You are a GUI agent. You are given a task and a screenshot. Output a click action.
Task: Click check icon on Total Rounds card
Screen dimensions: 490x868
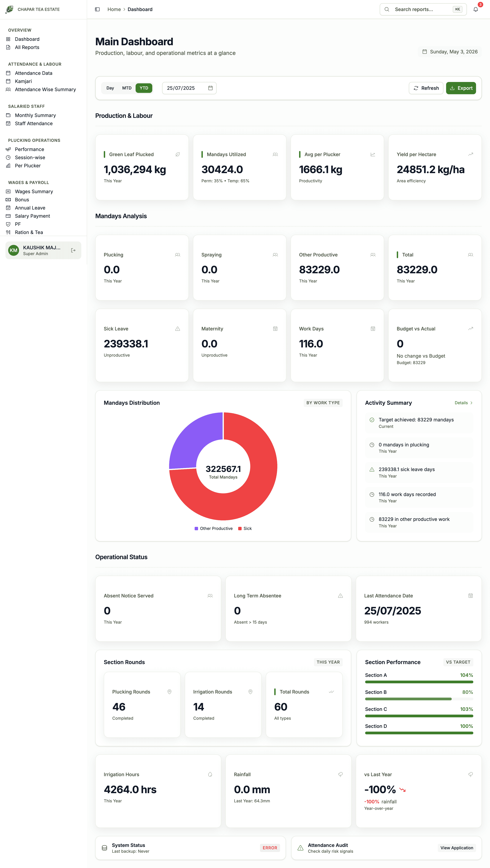point(331,692)
